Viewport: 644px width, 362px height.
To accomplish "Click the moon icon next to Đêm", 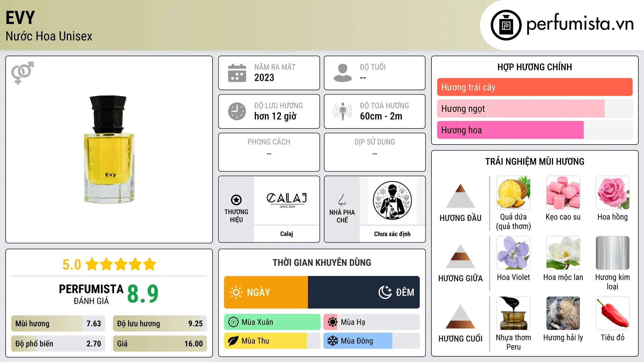I will tap(385, 292).
